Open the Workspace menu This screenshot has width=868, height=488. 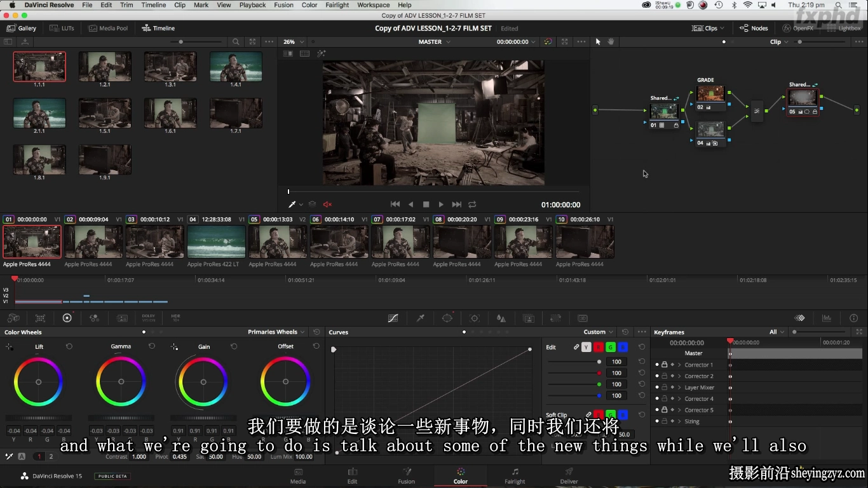pos(374,5)
